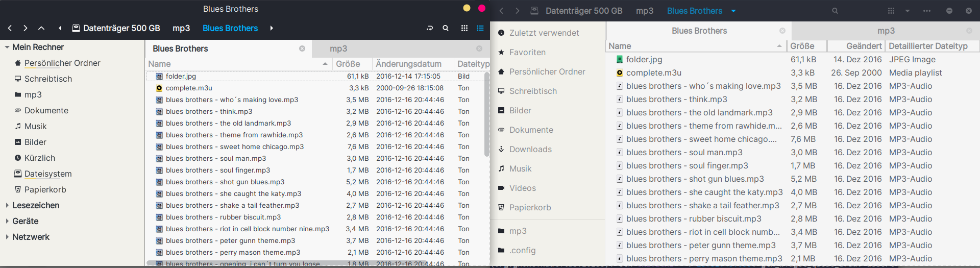Viewport: 980px width, 268px height.
Task: Go forward in the right file manager window
Action: [517, 11]
